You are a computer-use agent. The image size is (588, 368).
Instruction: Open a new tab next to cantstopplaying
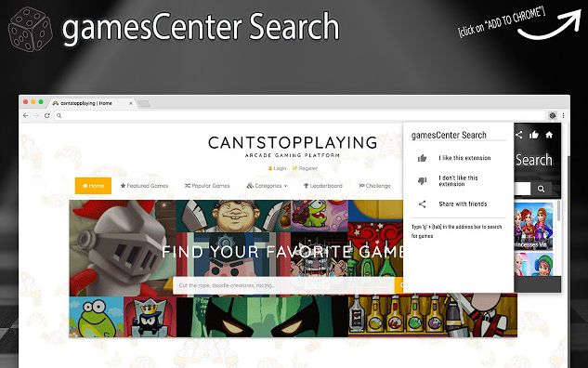click(143, 103)
